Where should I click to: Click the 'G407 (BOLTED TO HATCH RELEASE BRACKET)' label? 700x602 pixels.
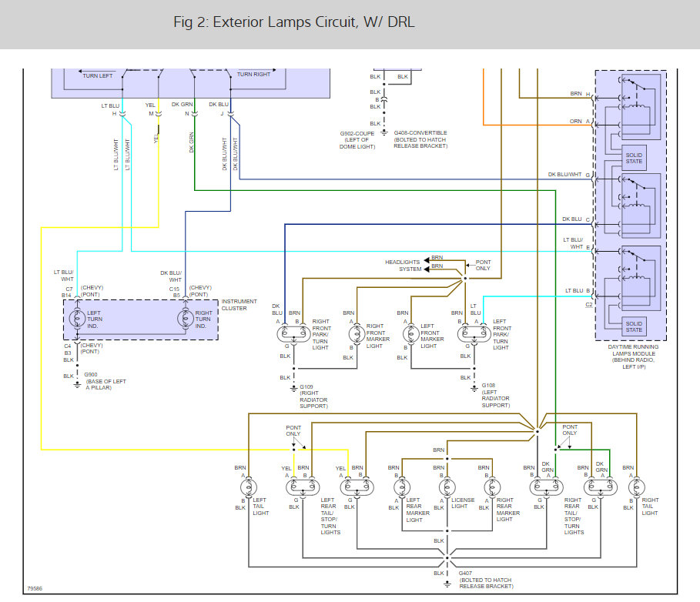(486, 580)
